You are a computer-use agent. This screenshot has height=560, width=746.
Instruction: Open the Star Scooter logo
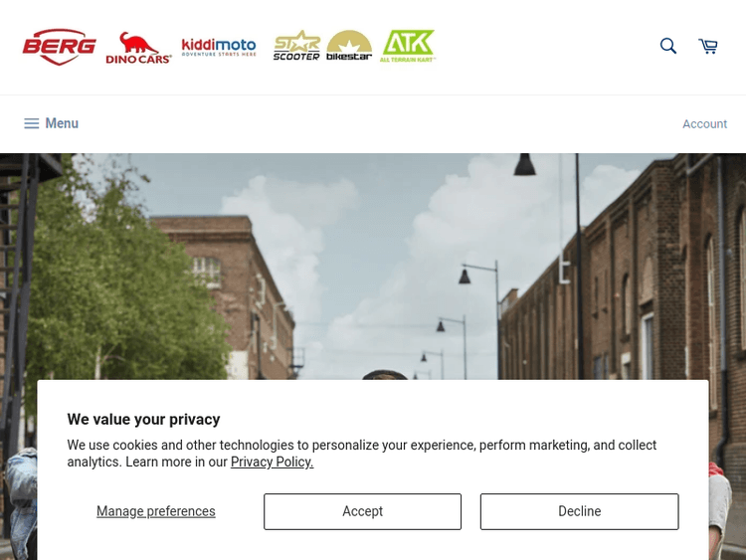(x=296, y=46)
